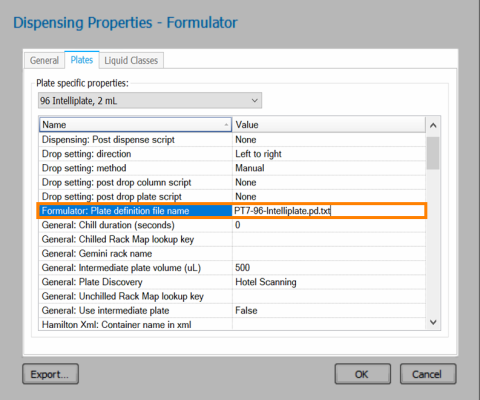Click the False value for intermediate plate
The width and height of the screenshot is (480, 400).
coord(246,311)
